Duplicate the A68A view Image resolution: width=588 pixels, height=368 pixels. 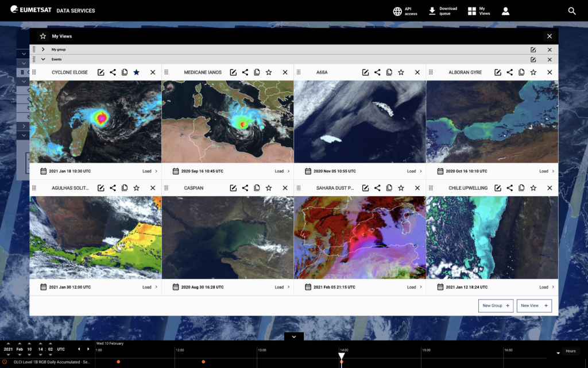tap(389, 72)
